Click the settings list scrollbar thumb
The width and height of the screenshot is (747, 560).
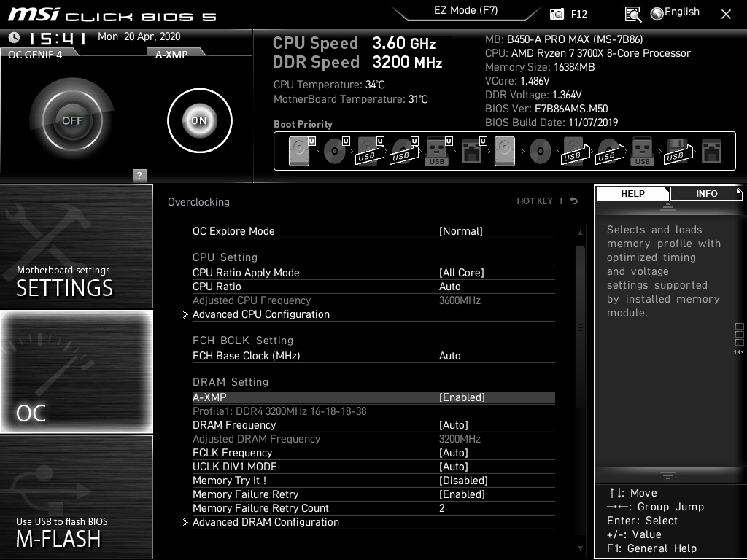(580, 327)
